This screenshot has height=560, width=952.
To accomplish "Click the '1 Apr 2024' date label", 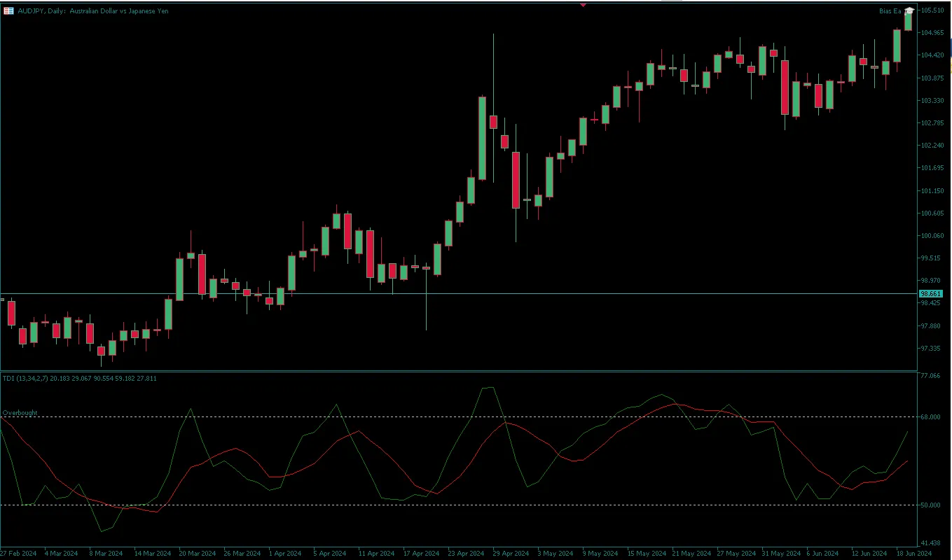I will [x=285, y=554].
